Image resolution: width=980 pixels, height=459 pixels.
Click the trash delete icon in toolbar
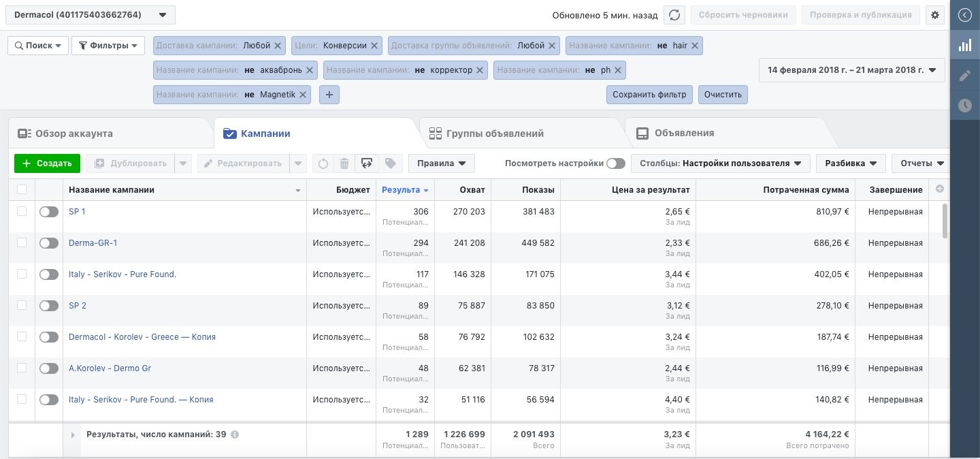tap(344, 163)
